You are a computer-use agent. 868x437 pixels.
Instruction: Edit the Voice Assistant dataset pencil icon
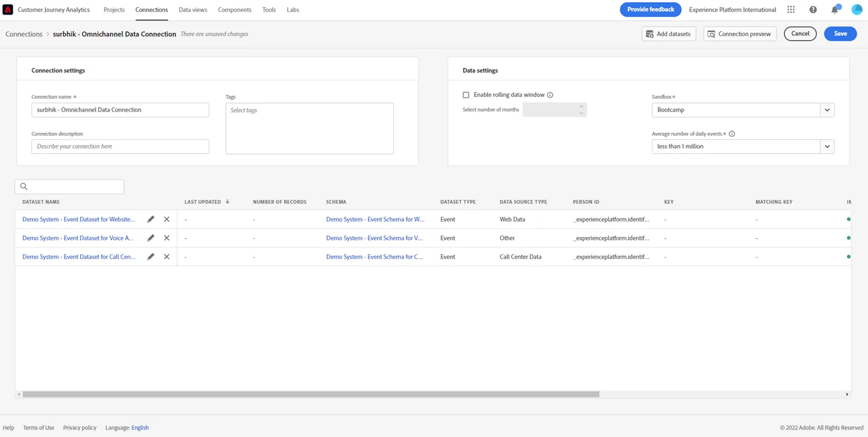pyautogui.click(x=151, y=238)
